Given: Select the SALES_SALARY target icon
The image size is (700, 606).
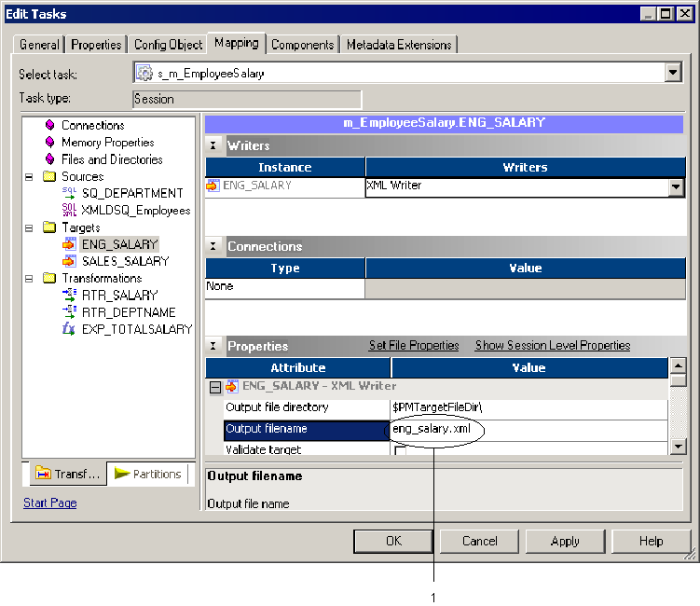Looking at the screenshot, I should tap(69, 261).
